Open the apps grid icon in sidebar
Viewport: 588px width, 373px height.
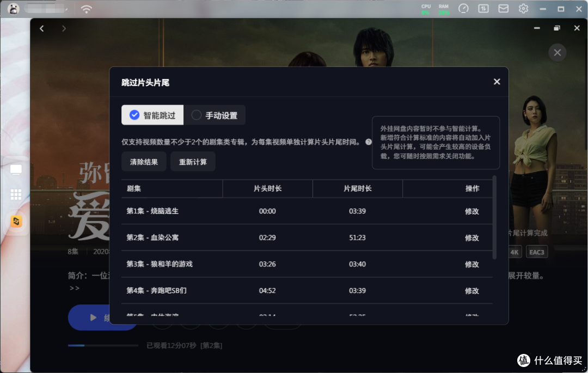[x=16, y=194]
